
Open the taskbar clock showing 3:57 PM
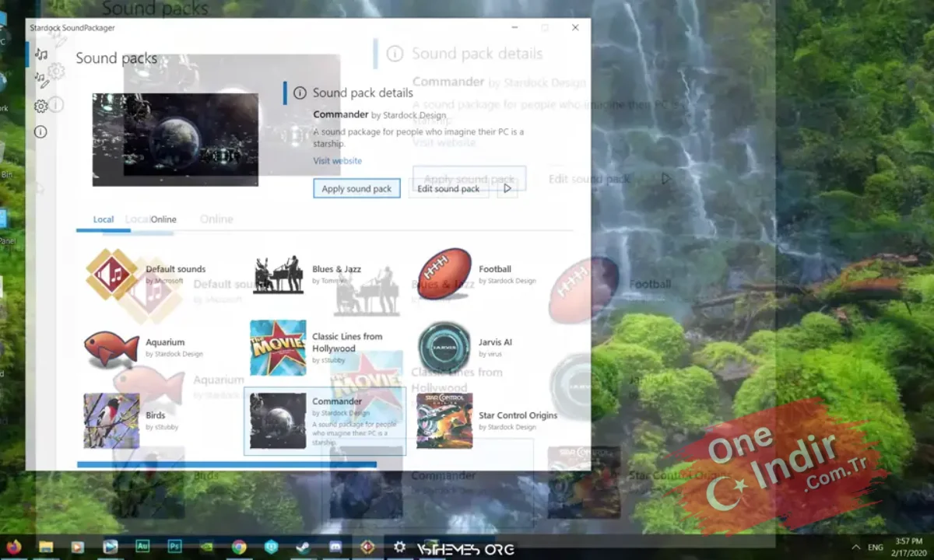908,547
